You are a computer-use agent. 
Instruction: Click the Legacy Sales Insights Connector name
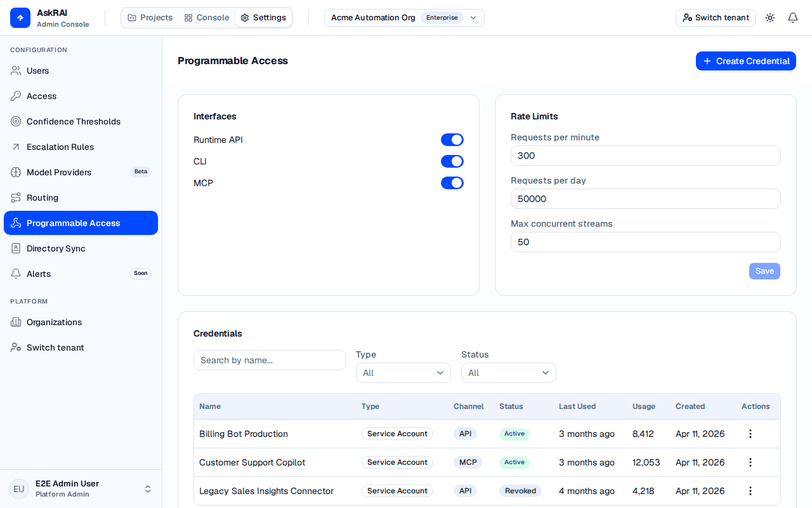pos(266,491)
